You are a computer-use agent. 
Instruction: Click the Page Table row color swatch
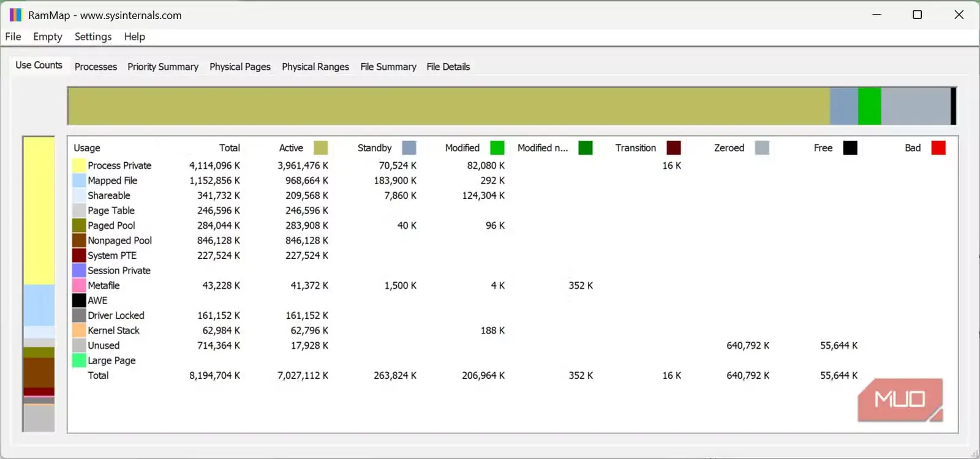pyautogui.click(x=79, y=211)
